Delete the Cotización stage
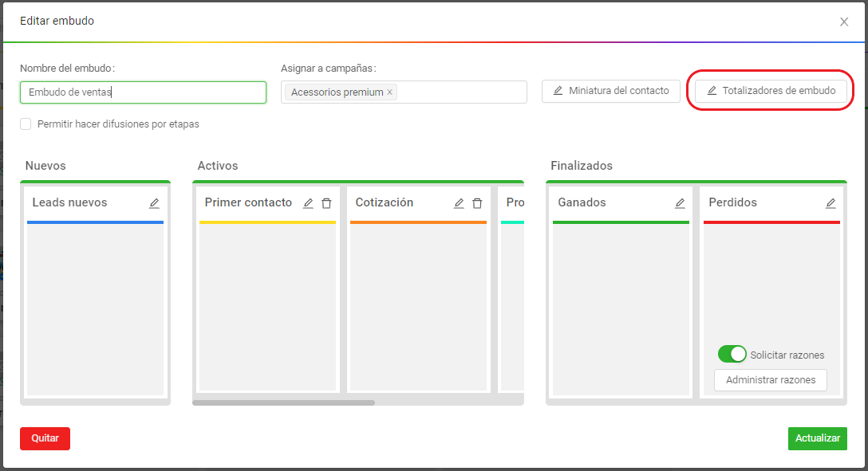 coord(477,203)
